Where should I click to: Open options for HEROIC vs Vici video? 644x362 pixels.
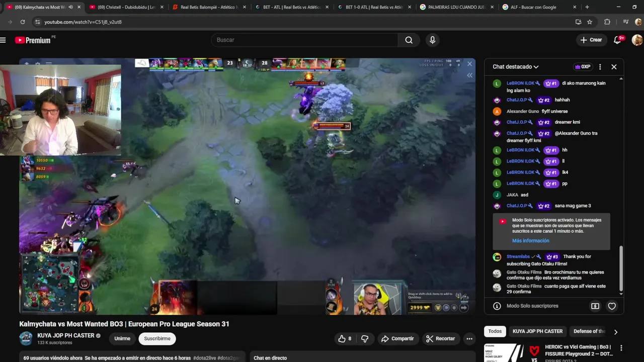click(621, 348)
